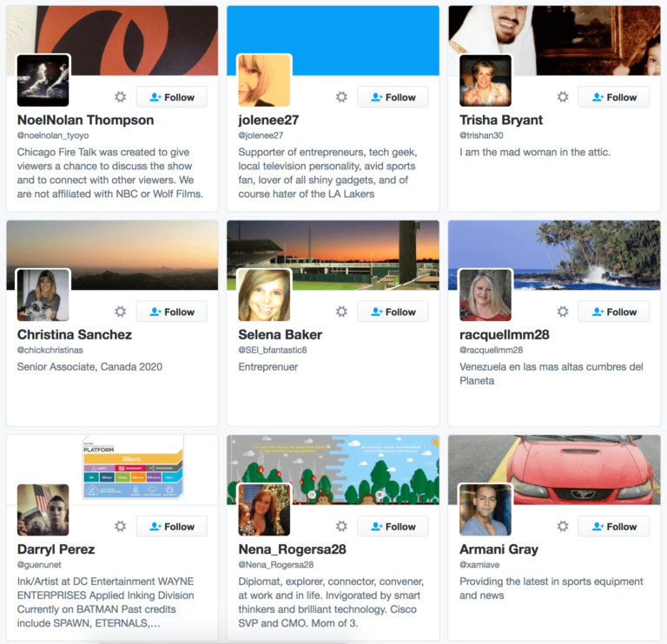Open gear menu on NoelNolan Thompson card
The width and height of the screenshot is (667, 644).
(121, 97)
